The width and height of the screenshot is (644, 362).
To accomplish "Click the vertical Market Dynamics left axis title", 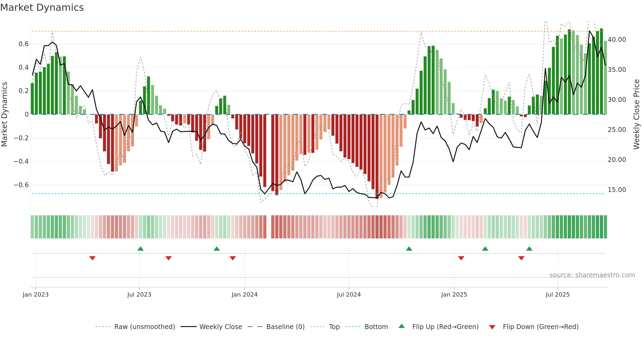I will pyautogui.click(x=4, y=114).
